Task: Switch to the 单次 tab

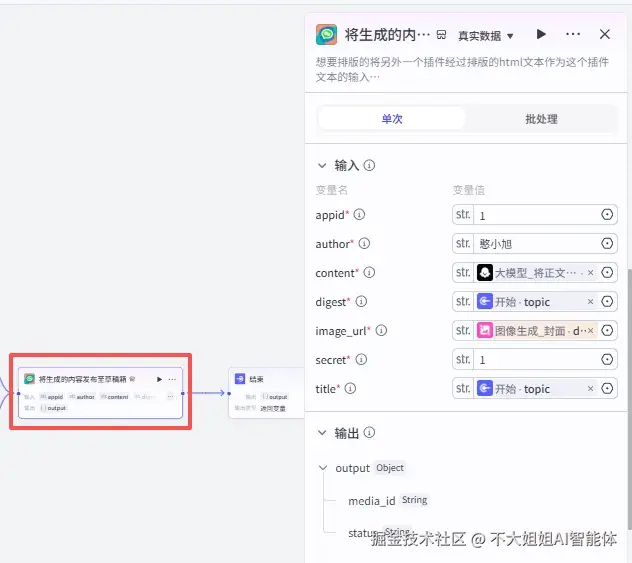Action: click(392, 118)
